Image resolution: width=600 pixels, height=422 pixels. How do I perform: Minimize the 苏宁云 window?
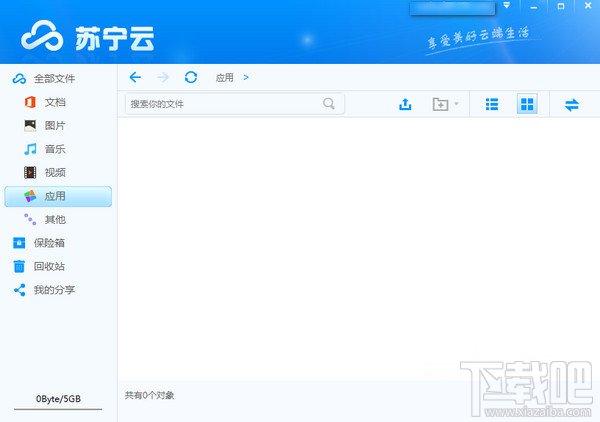point(534,7)
